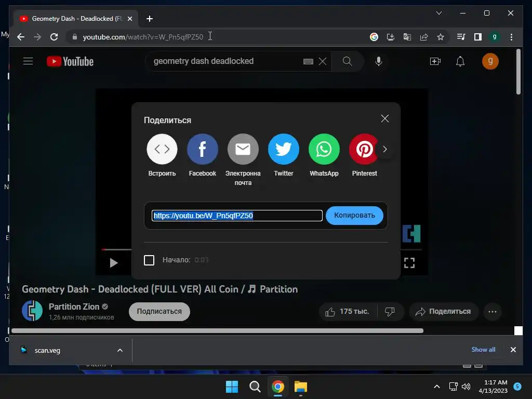
Task: Run search with the magnifier button
Action: (x=348, y=61)
